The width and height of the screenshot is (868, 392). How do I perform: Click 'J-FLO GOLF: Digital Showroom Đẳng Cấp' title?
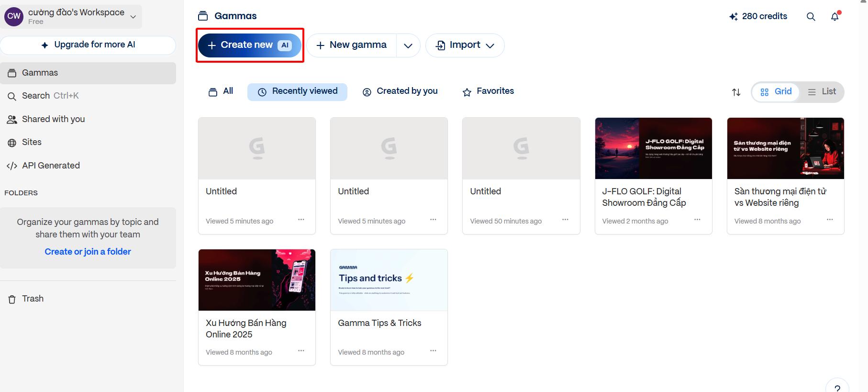pyautogui.click(x=644, y=197)
